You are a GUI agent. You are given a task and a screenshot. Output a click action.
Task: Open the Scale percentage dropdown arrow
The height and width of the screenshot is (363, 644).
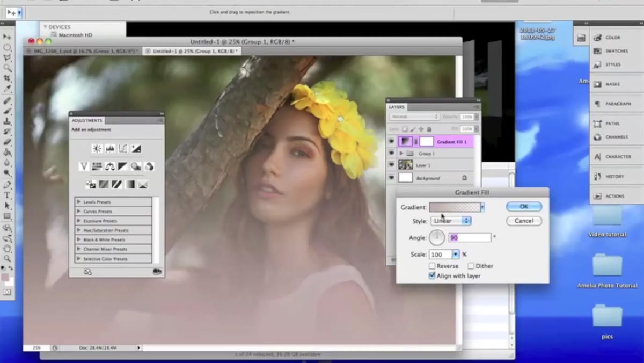456,255
